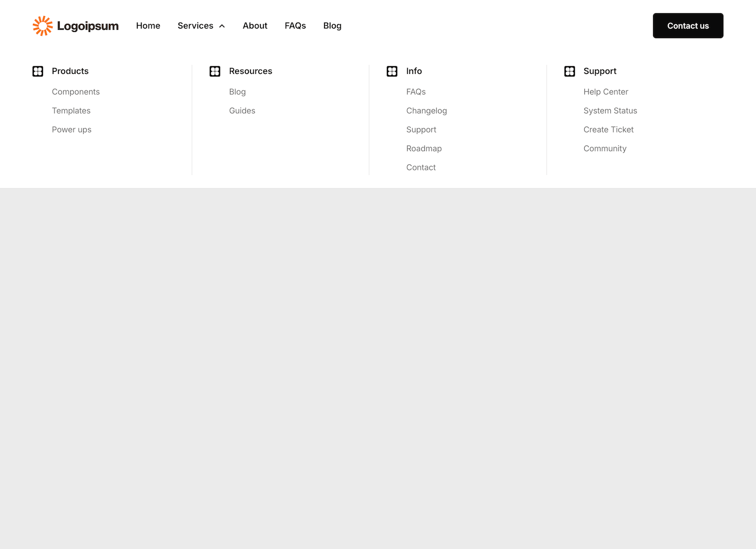756x549 pixels.
Task: Open Create Ticket link
Action: point(609,130)
